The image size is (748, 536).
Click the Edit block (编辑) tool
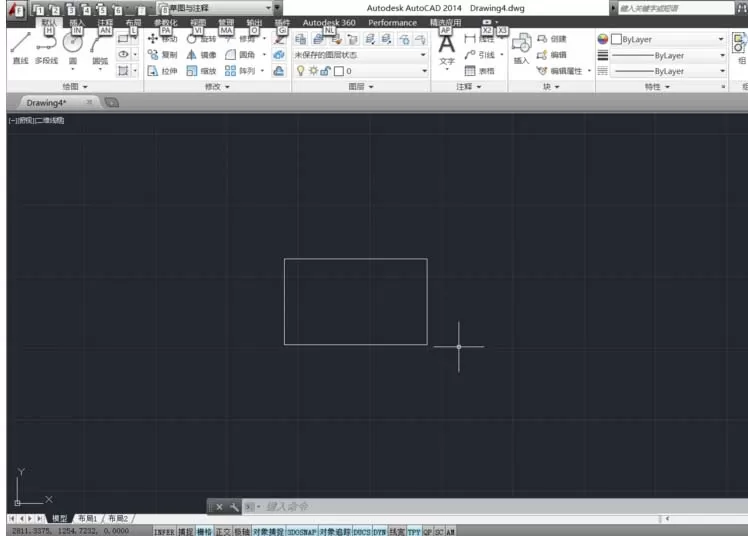552,55
